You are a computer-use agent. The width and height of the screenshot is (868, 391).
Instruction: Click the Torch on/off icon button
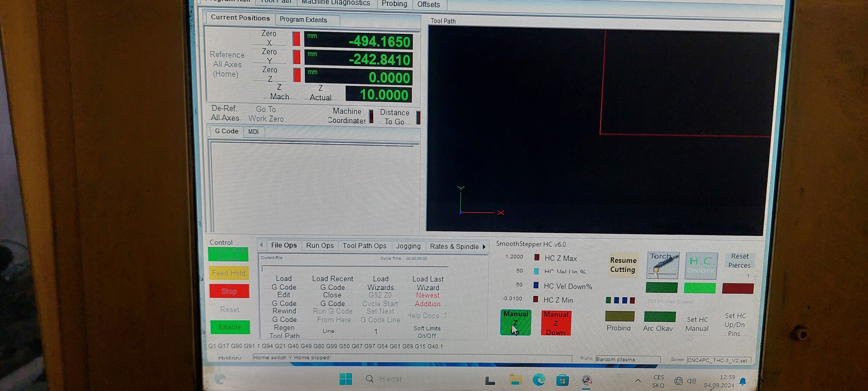point(662,265)
